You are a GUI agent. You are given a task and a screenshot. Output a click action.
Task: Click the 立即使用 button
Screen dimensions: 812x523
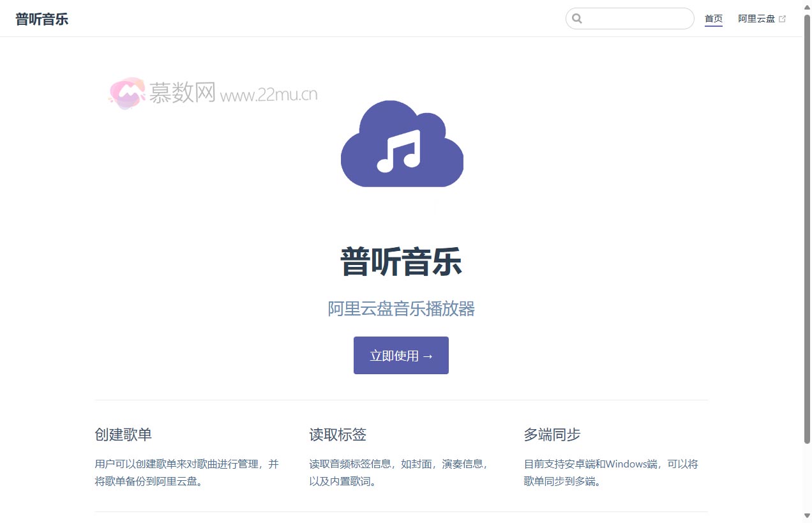pyautogui.click(x=401, y=355)
